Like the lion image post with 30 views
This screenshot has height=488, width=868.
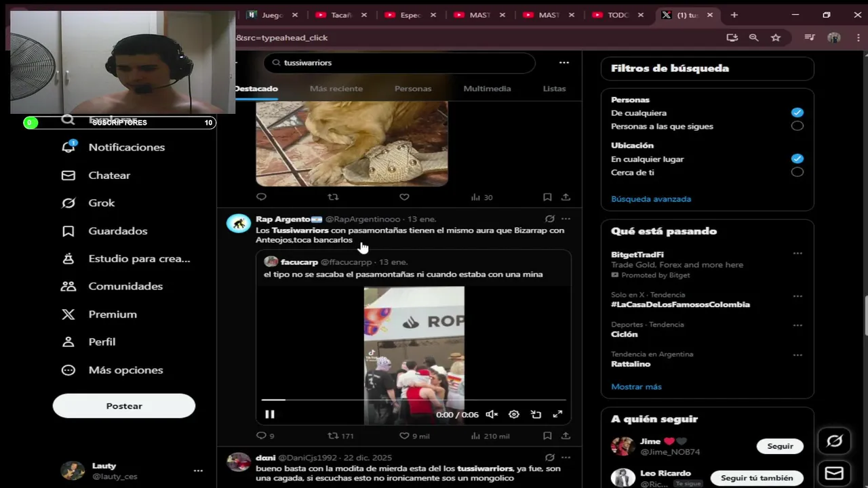pos(404,197)
